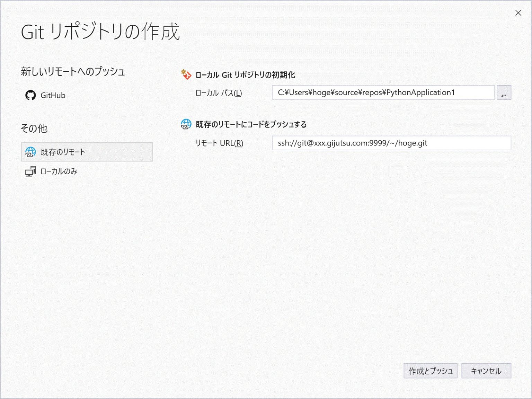Open the local path browse button
The width and height of the screenshot is (532, 399).
[x=504, y=92]
